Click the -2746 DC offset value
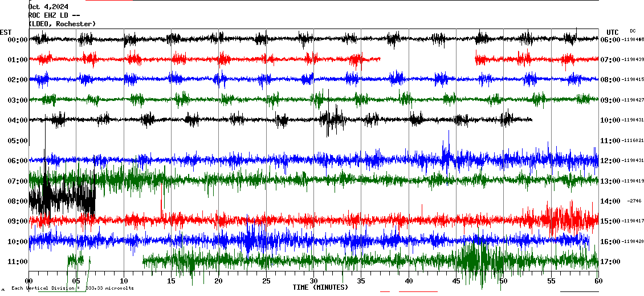This screenshot has width=644, height=296. pos(634,201)
